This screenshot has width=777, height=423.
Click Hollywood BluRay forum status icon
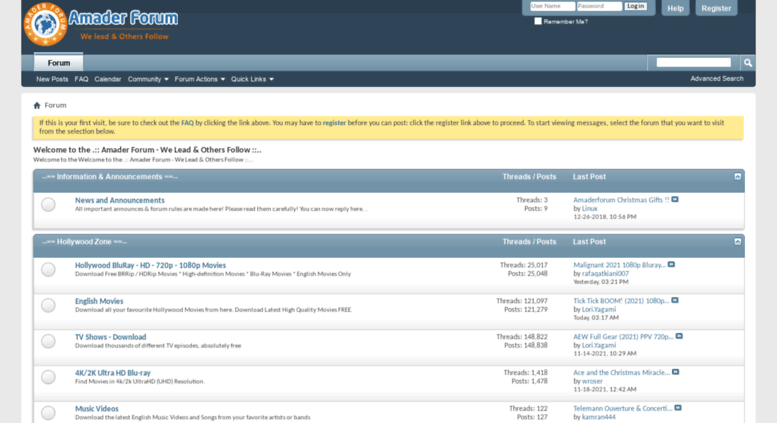[48, 269]
